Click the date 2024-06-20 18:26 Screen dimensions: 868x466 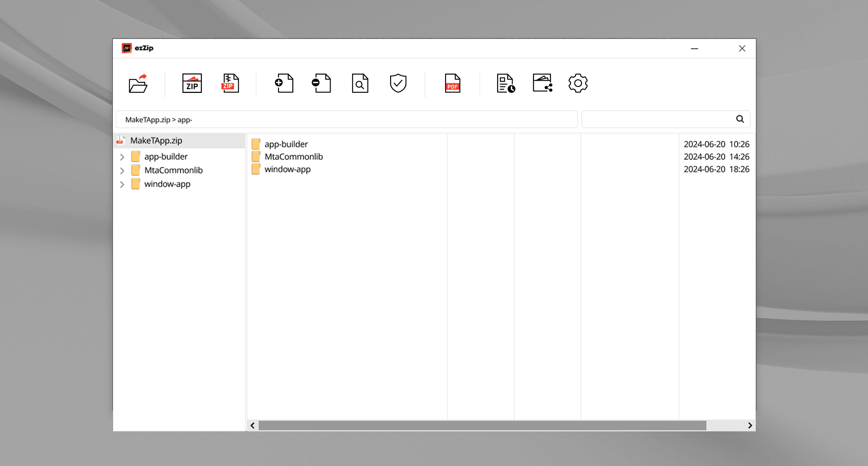tap(716, 169)
